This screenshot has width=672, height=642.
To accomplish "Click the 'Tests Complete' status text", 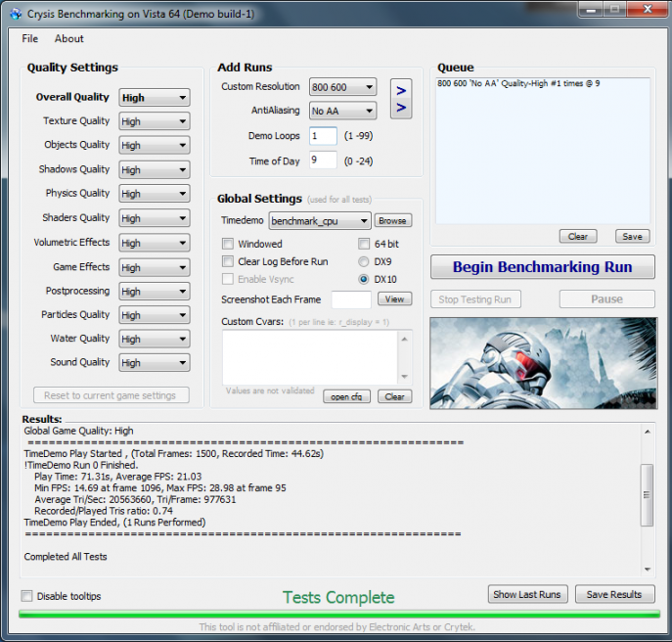I will 338,597.
